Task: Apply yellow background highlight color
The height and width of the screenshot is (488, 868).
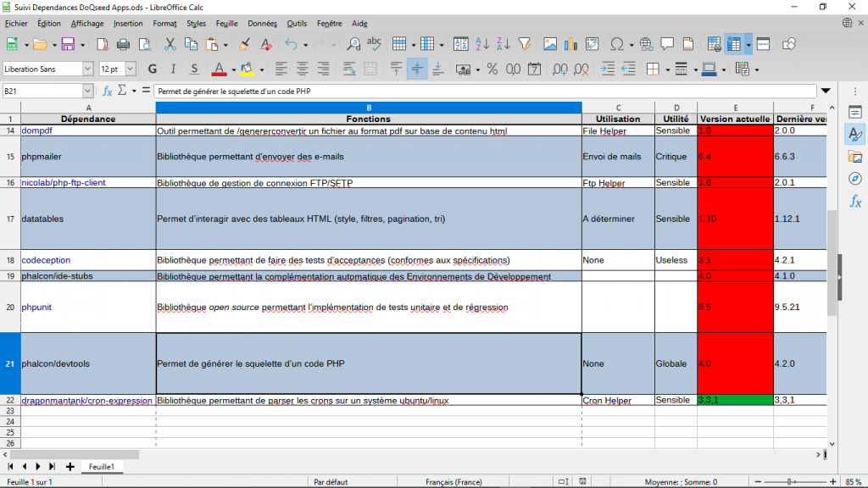Action: 247,69
